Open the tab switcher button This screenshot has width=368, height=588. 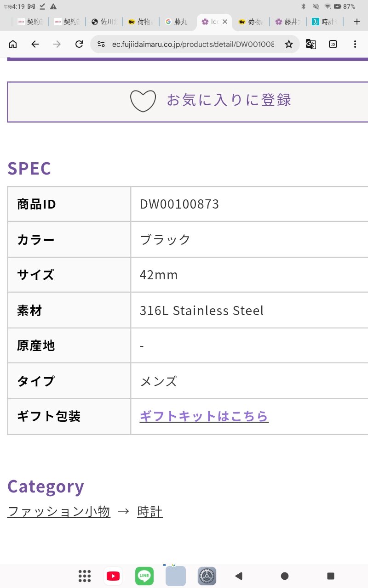[x=333, y=44]
